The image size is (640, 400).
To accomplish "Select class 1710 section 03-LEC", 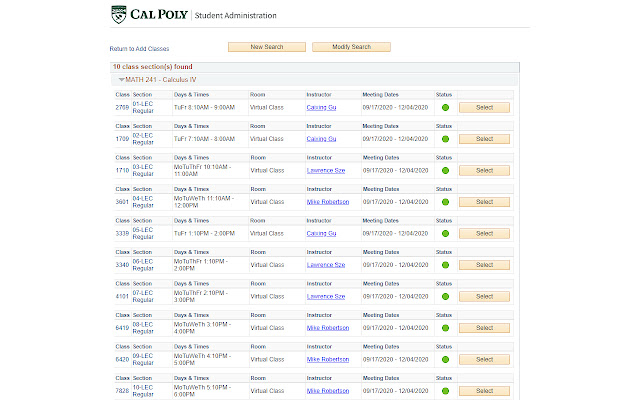I will coord(484,171).
